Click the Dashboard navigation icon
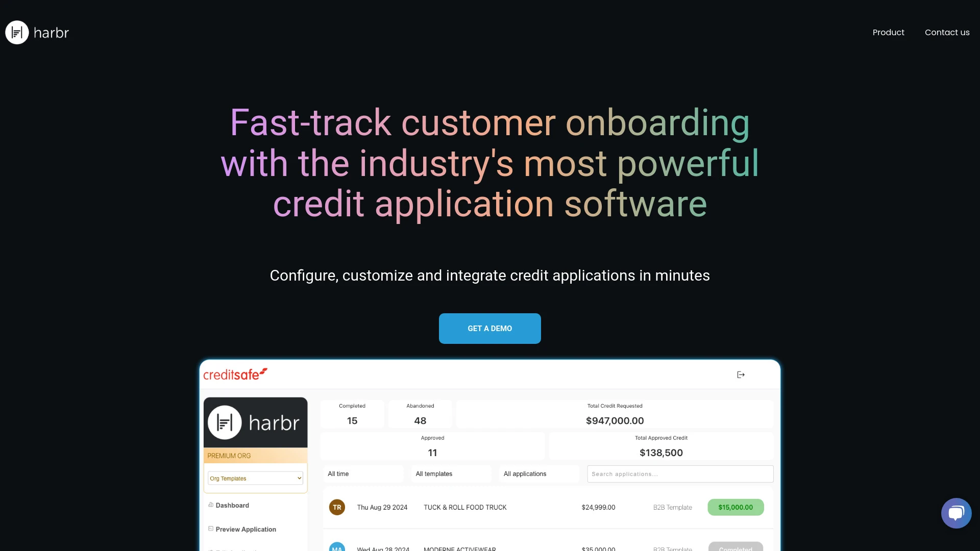Viewport: 980px width, 551px height. [210, 505]
